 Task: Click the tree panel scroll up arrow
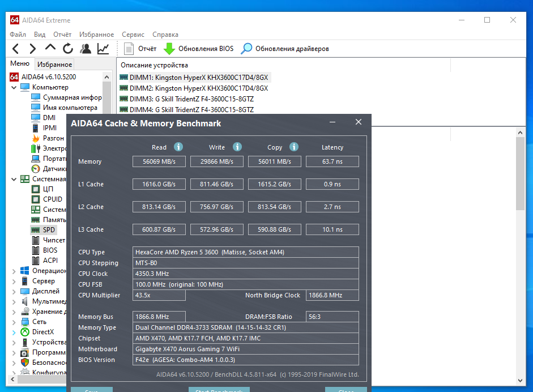(x=106, y=77)
